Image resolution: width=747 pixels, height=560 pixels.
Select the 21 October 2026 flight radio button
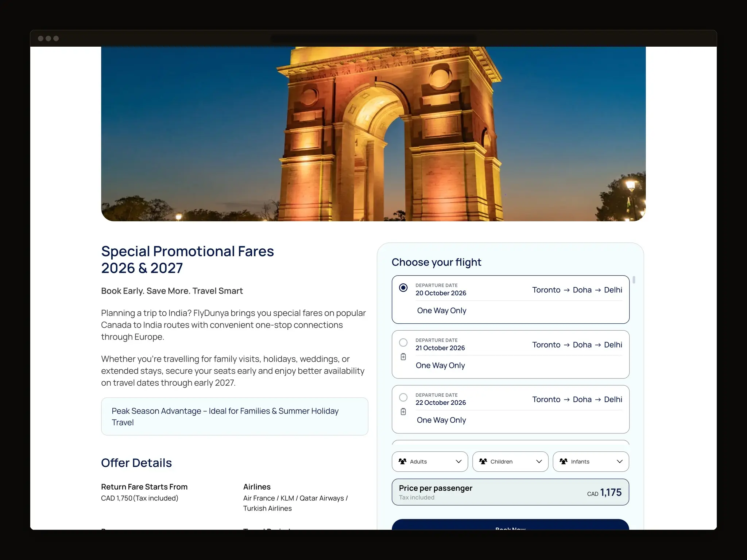(x=403, y=342)
